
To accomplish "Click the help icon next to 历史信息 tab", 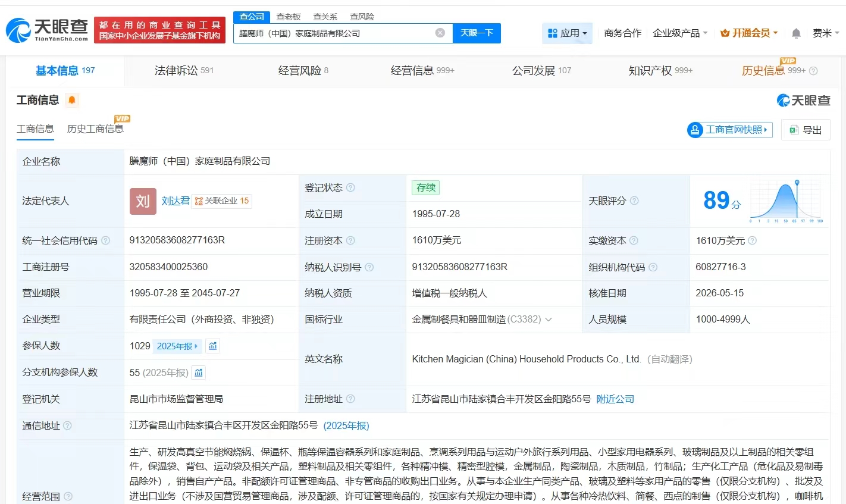I will 813,71.
